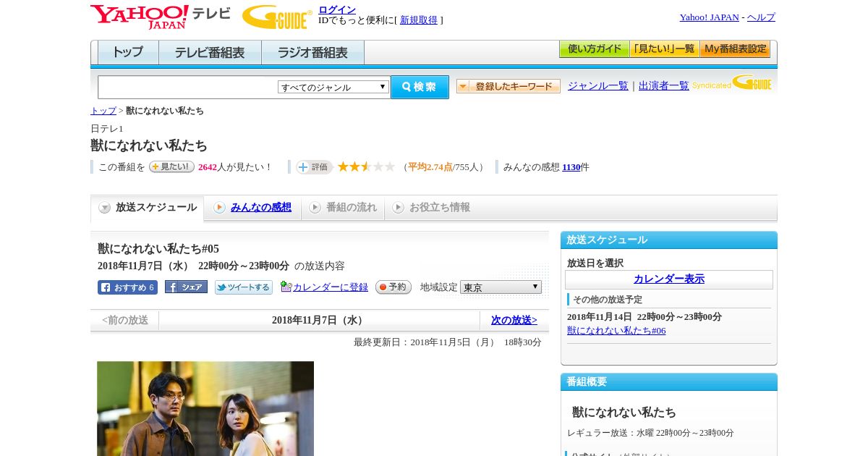Click the 最終更新日 timestamp text
868x456 pixels.
tap(448, 342)
